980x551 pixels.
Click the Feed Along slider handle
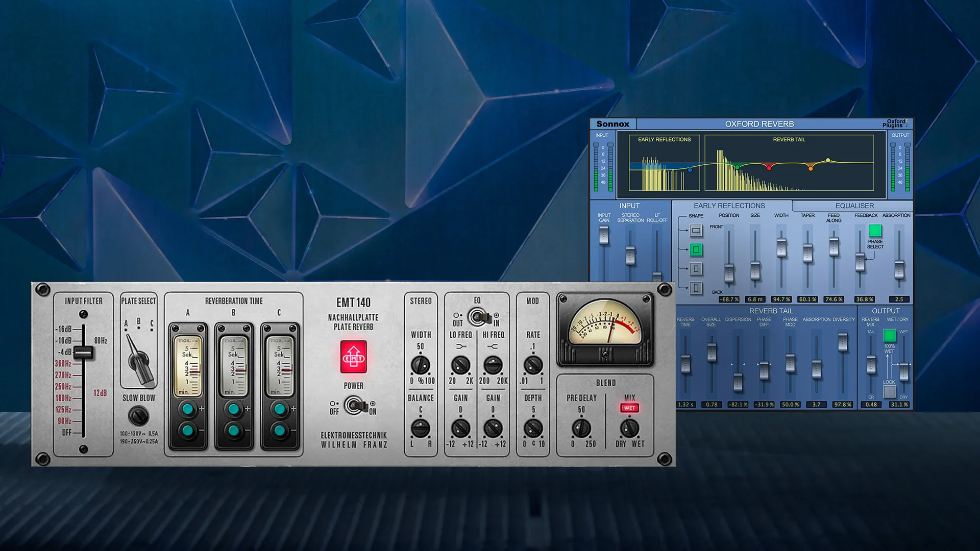click(x=834, y=247)
